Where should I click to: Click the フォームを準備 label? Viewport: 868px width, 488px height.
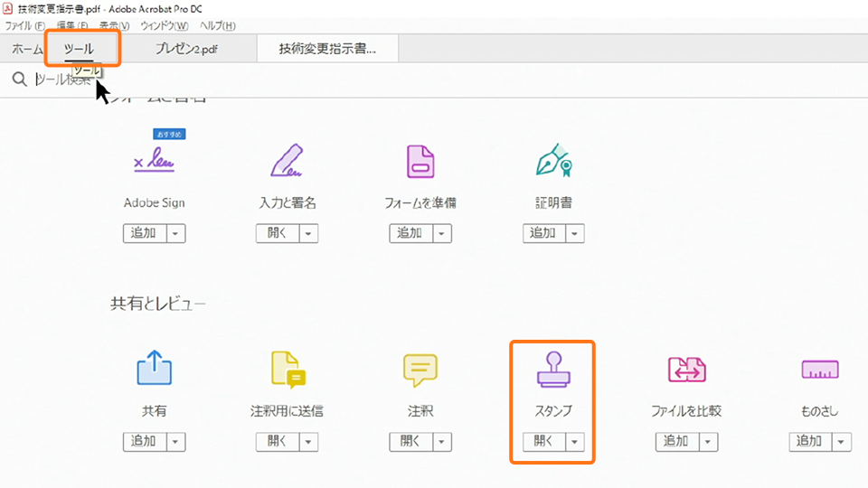(x=420, y=202)
